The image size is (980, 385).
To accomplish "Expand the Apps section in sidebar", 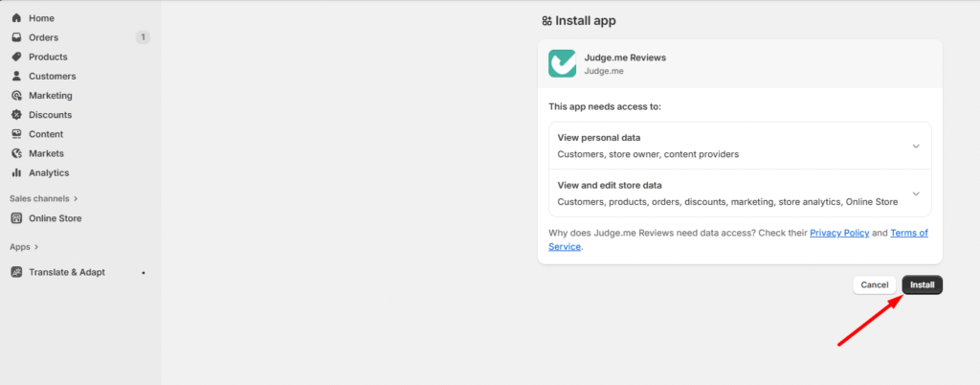I will point(25,246).
